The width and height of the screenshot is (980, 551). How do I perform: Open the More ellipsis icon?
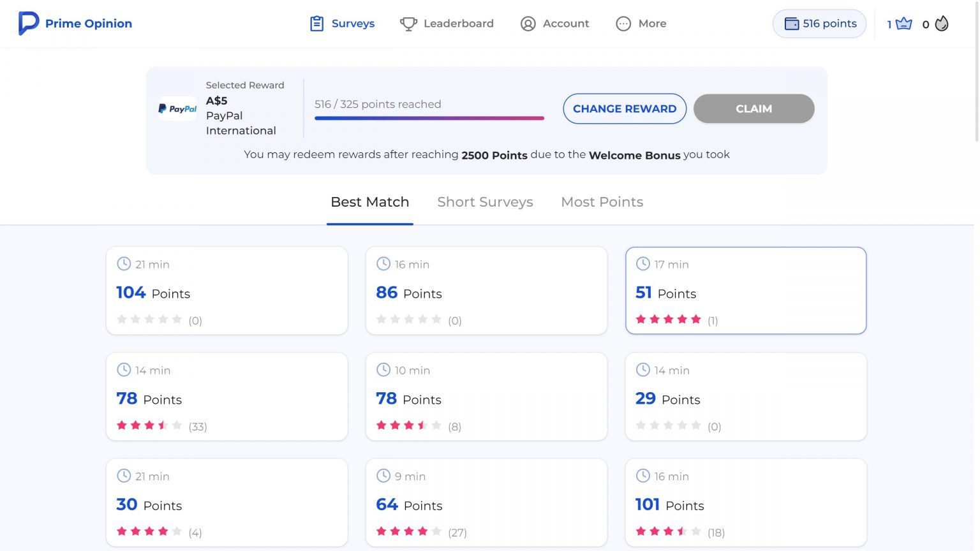(623, 24)
